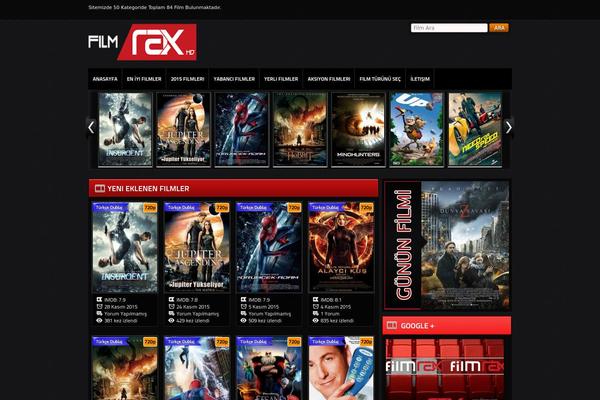This screenshot has height=400, width=600.
Task: Open the Film Türünü Seç genre menu
Action: [380, 79]
